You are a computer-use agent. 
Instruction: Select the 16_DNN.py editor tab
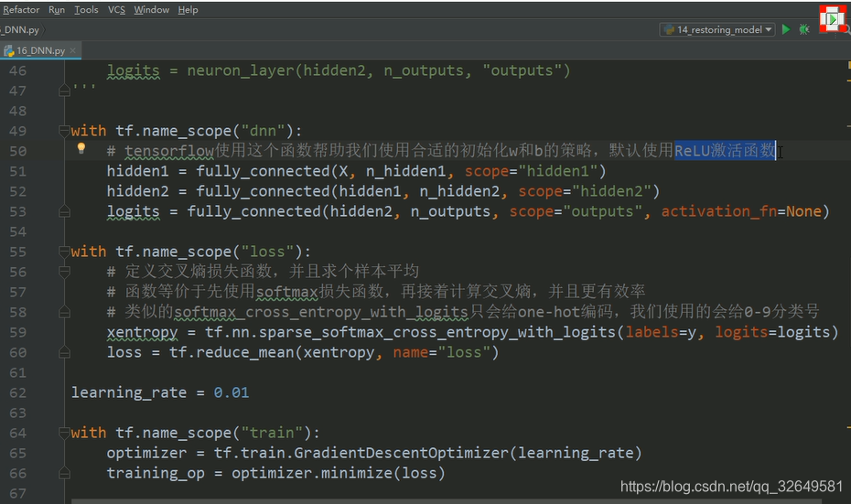[40, 50]
